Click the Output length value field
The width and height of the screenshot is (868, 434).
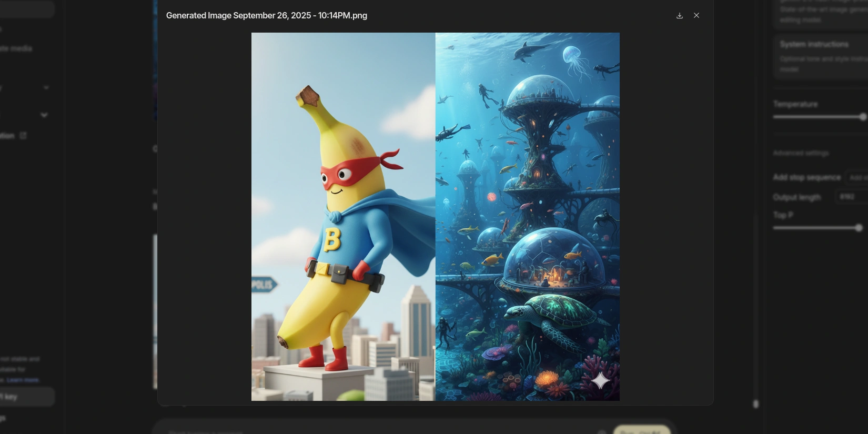click(851, 197)
